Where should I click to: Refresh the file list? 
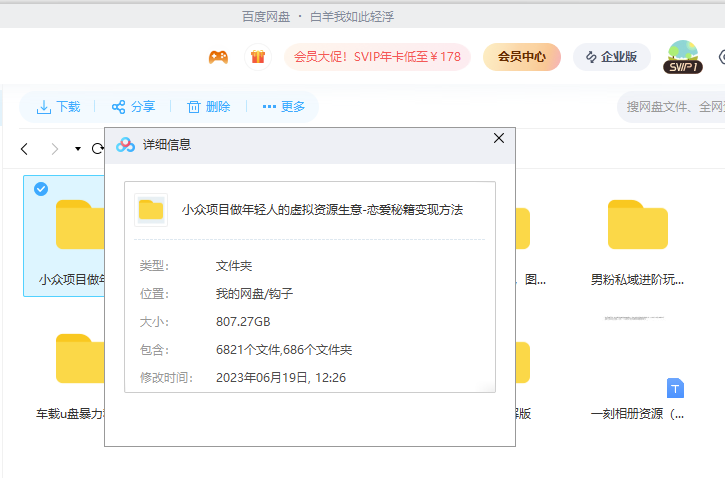(x=98, y=149)
